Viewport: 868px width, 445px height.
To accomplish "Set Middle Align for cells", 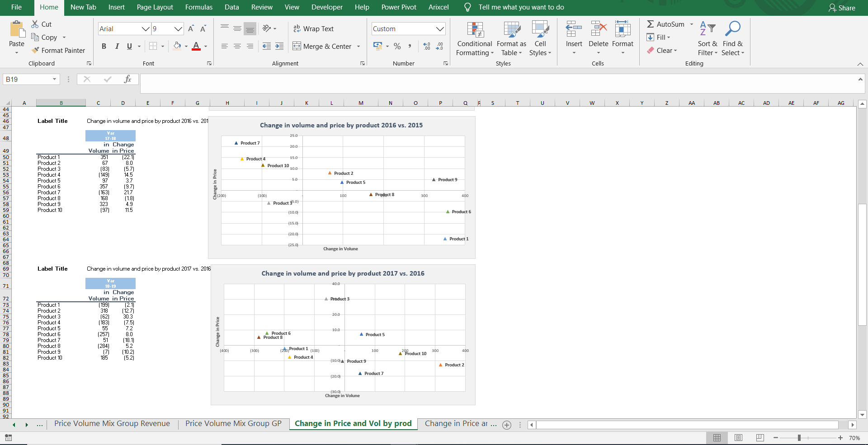I will 237,28.
